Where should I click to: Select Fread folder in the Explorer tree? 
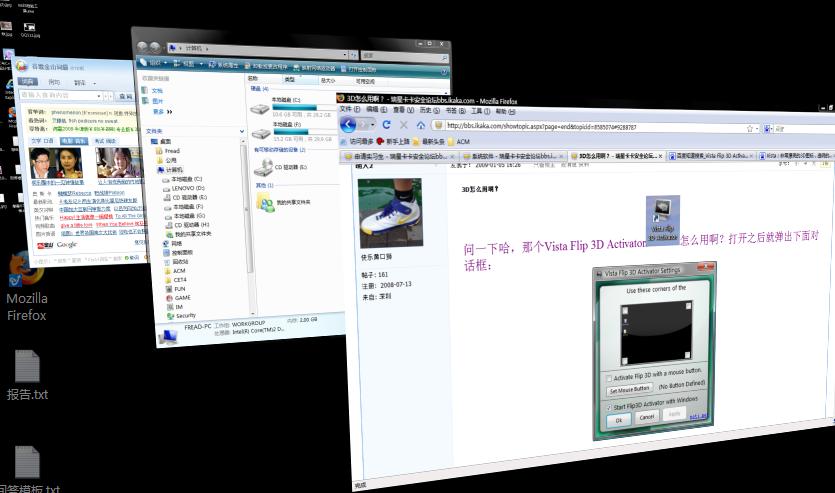(x=168, y=151)
